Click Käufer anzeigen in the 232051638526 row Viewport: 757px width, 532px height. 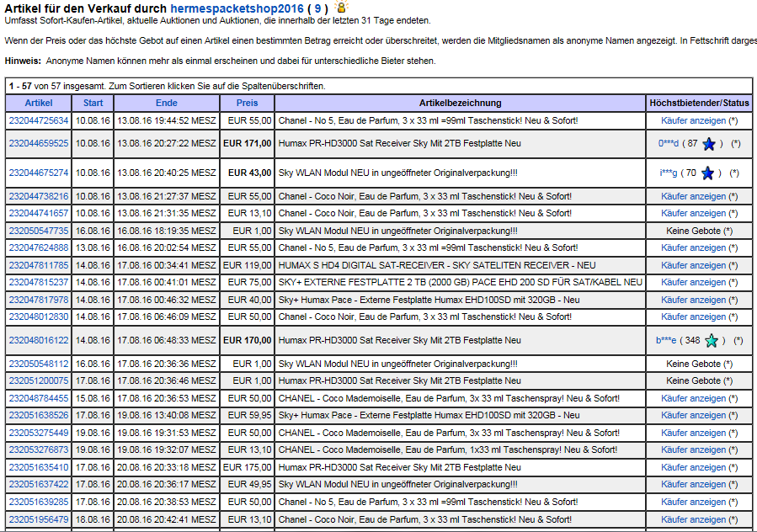693,415
